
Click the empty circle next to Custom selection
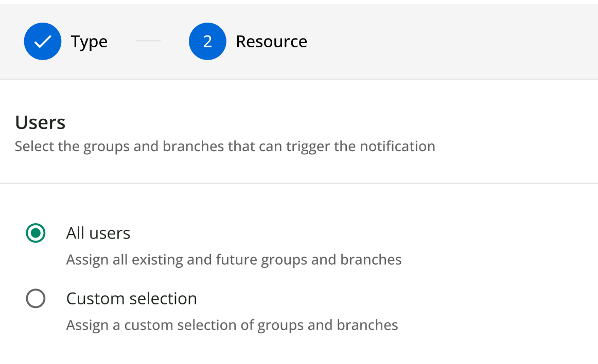pyautogui.click(x=36, y=299)
